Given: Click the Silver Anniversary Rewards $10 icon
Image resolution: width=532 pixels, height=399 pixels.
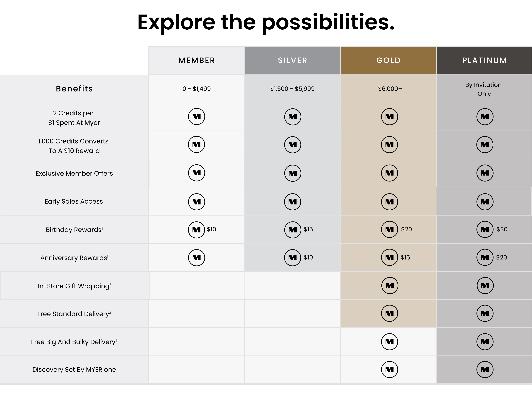Looking at the screenshot, I should click(x=292, y=258).
